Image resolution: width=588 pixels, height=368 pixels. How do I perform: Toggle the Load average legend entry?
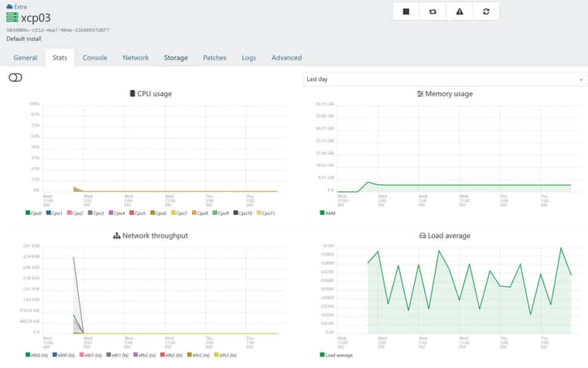337,355
